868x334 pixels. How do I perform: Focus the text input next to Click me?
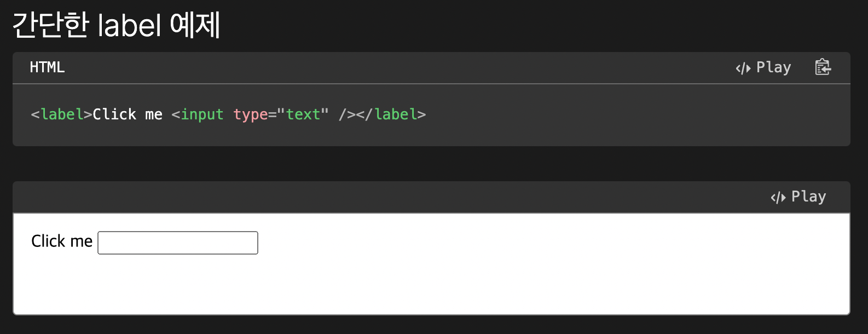(177, 243)
